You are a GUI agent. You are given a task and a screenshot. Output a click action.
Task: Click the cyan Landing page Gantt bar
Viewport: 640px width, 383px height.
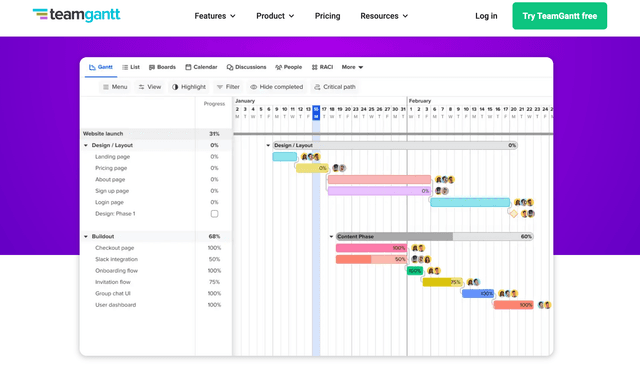(284, 157)
